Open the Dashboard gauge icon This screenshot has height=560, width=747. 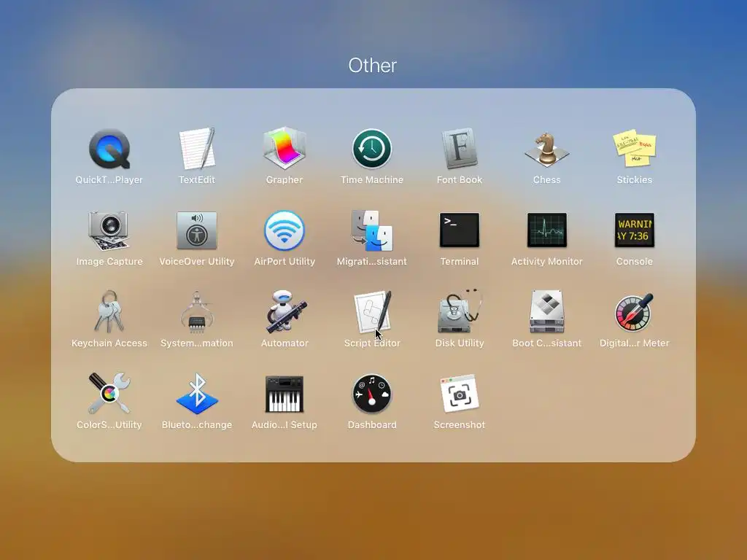(372, 394)
